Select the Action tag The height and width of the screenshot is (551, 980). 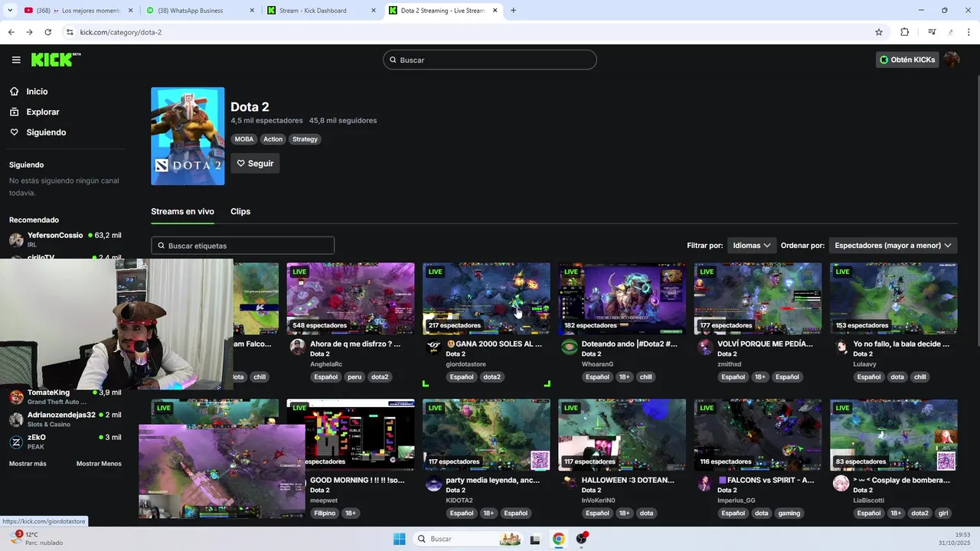coord(273,139)
